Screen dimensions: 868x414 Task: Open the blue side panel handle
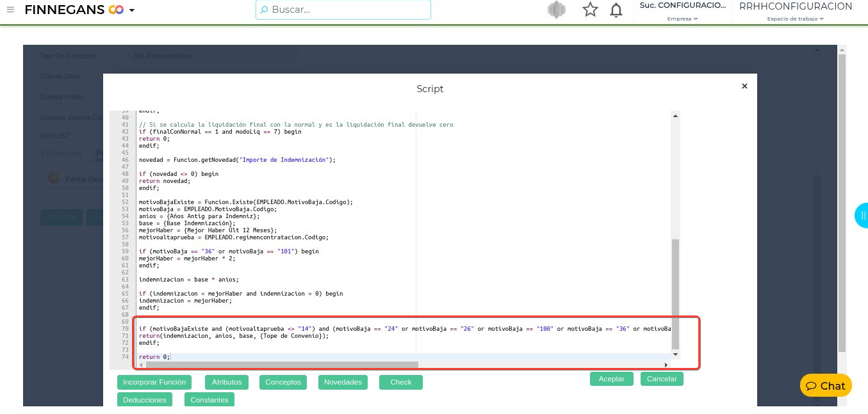[x=862, y=216]
